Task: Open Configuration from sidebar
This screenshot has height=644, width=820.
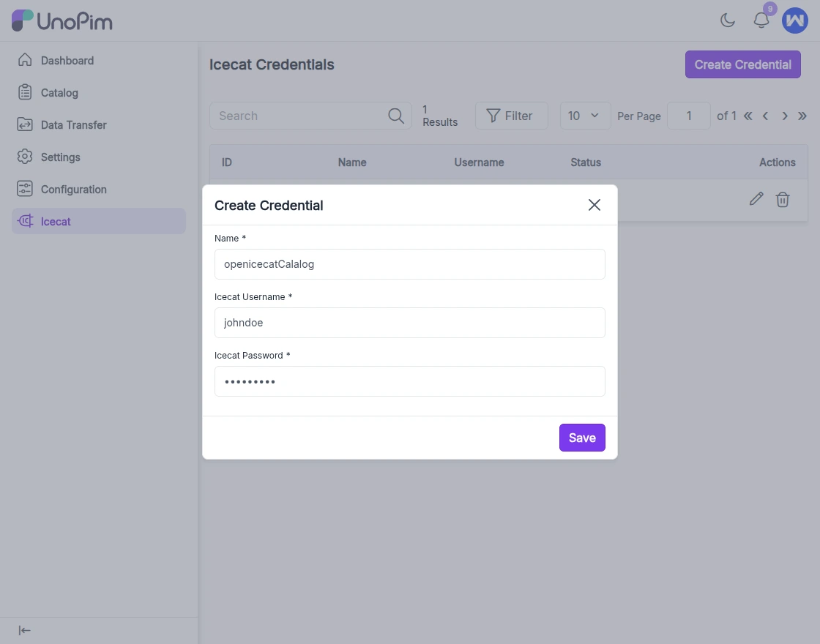Action: (x=98, y=190)
